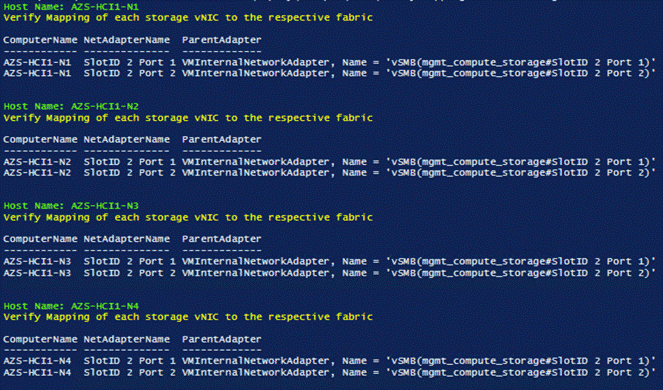Click the 'Verify Mapping' line under host N4
This screenshot has height=390, width=663.
tap(188, 317)
